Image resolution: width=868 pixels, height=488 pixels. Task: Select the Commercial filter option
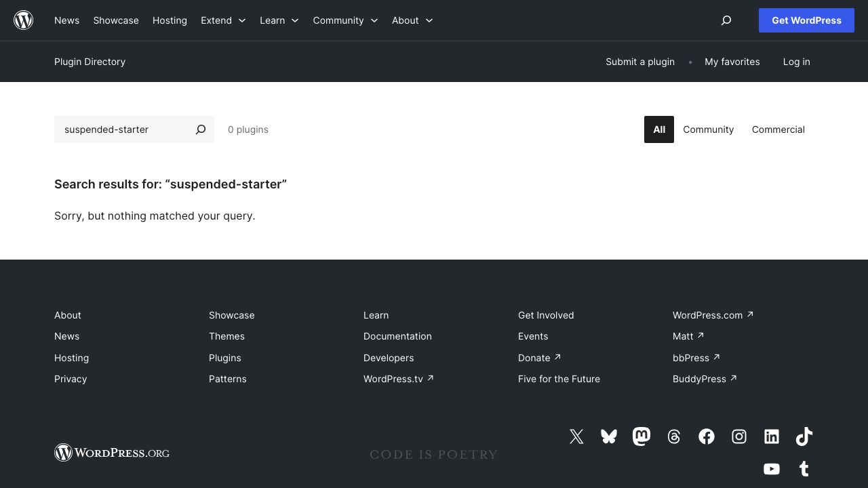pos(778,129)
